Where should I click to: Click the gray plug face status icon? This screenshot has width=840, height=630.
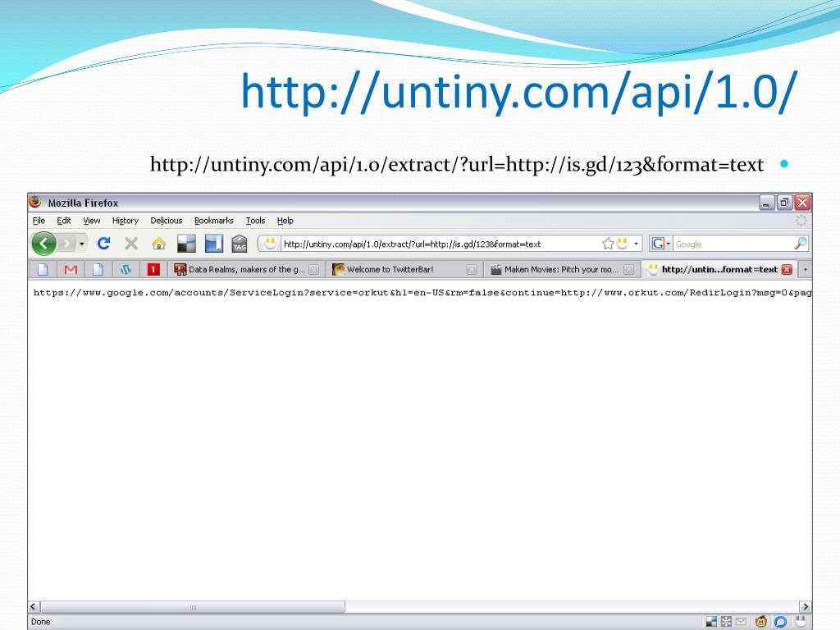(x=801, y=622)
